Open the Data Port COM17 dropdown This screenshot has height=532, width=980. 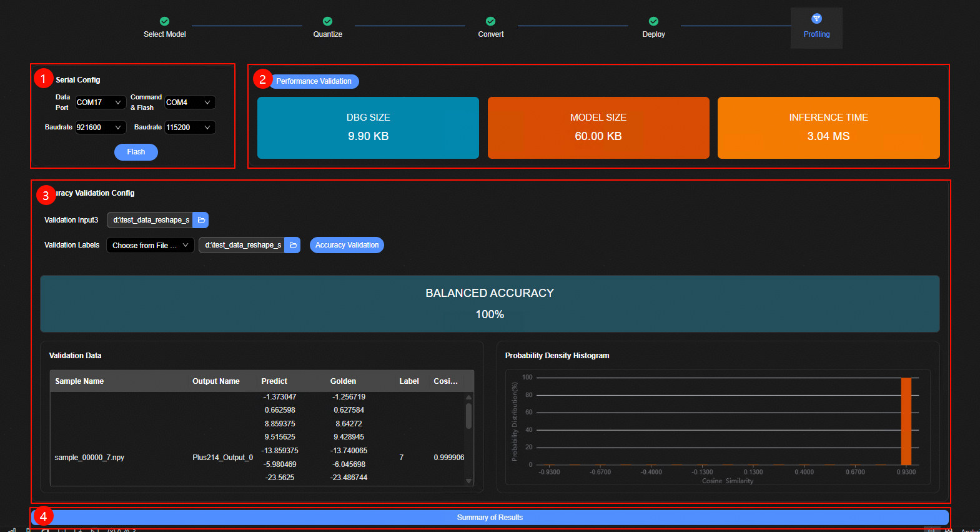coord(101,103)
